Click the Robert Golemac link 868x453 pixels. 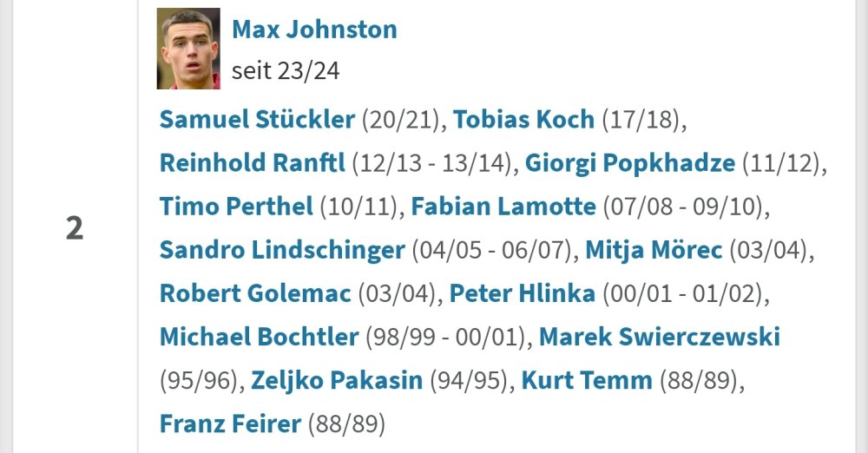pos(255,293)
